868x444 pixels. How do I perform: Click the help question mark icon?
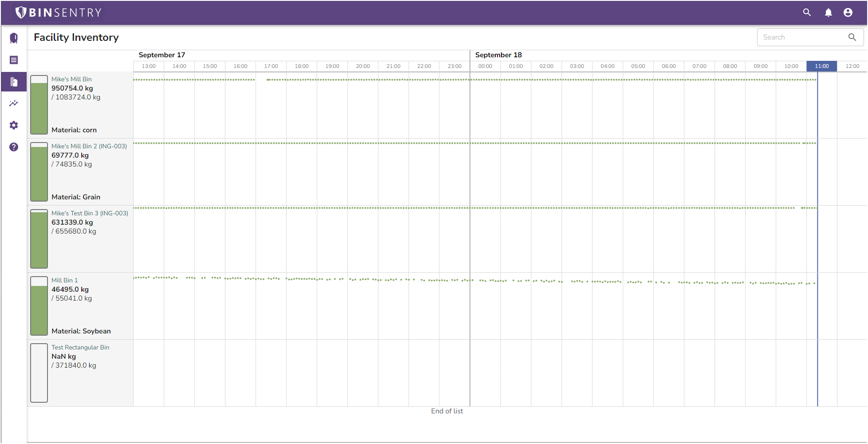click(13, 147)
